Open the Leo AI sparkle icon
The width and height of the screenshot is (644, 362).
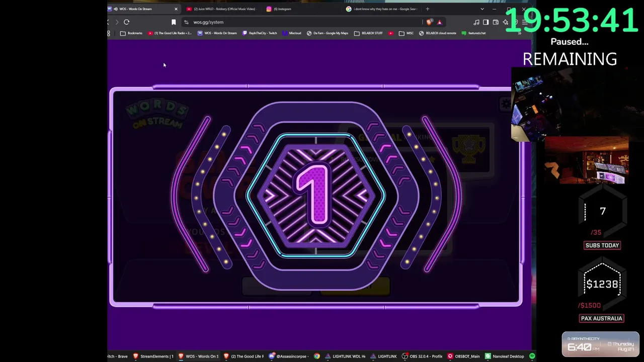pos(505,22)
